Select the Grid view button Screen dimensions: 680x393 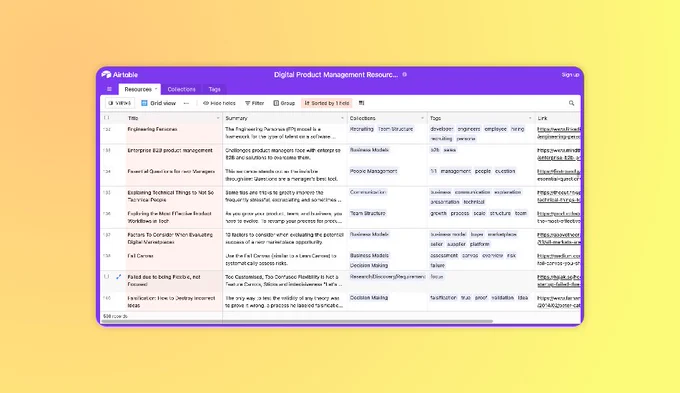pos(159,103)
